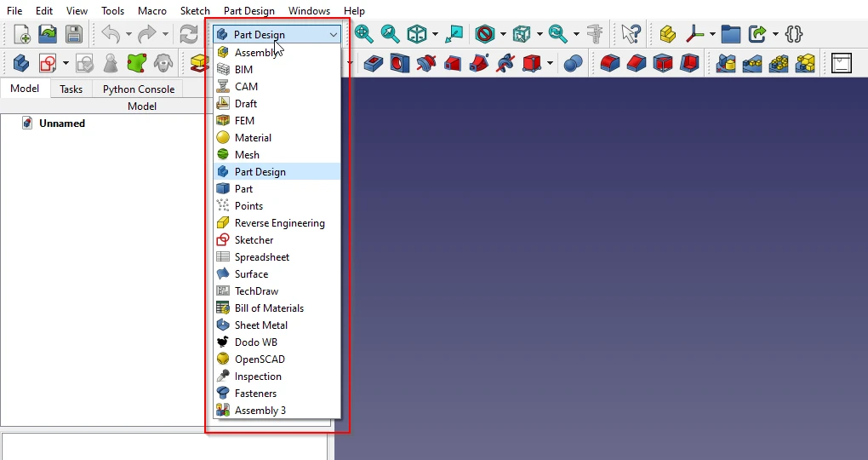
Task: Choose Dodo WB workbench from list
Action: click(x=277, y=342)
